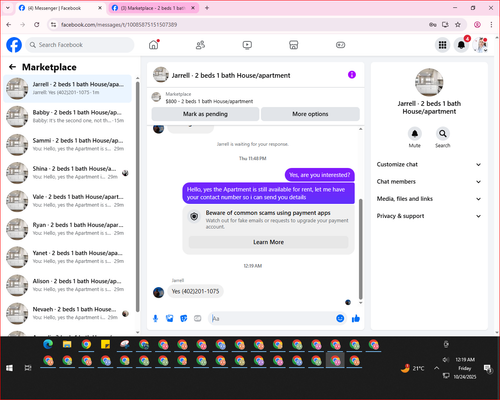This screenshot has width=500, height=400.
Task: Expand Customize chat section
Action: click(x=429, y=164)
